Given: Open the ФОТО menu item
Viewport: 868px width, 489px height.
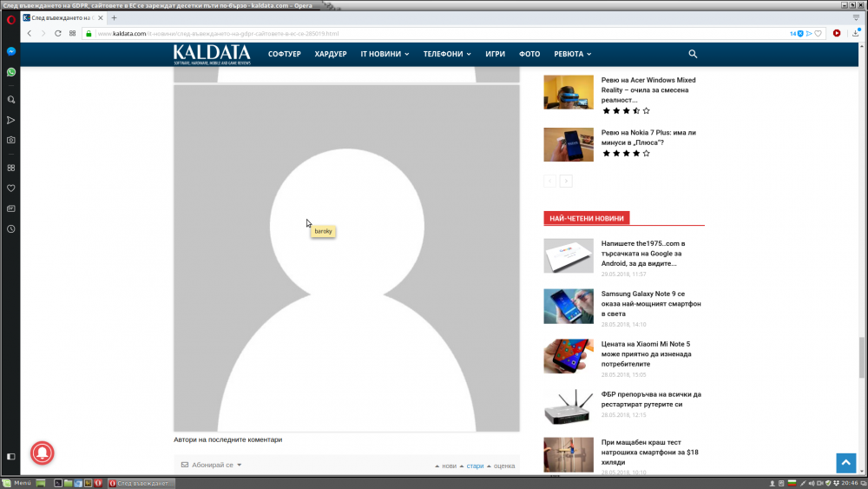Looking at the screenshot, I should click(529, 54).
